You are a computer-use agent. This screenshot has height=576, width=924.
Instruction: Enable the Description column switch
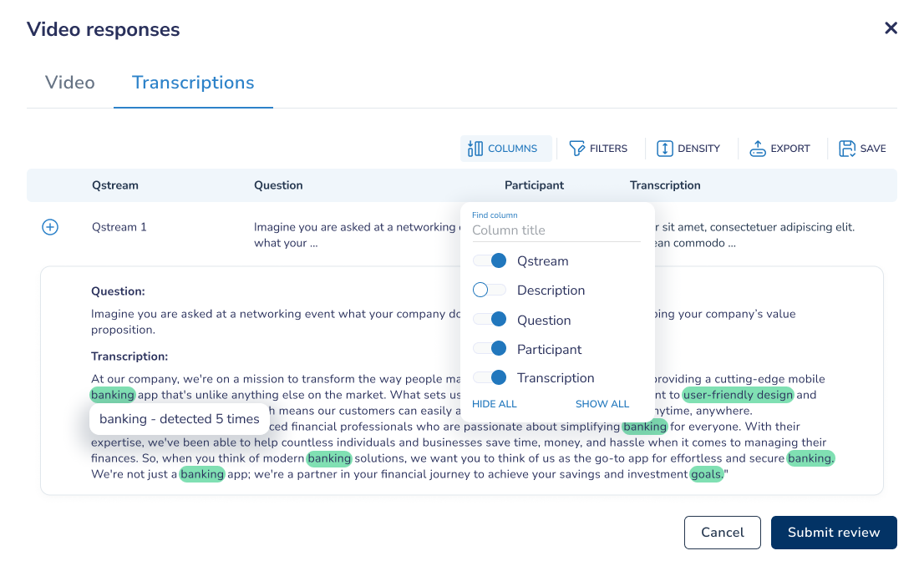[x=490, y=290]
